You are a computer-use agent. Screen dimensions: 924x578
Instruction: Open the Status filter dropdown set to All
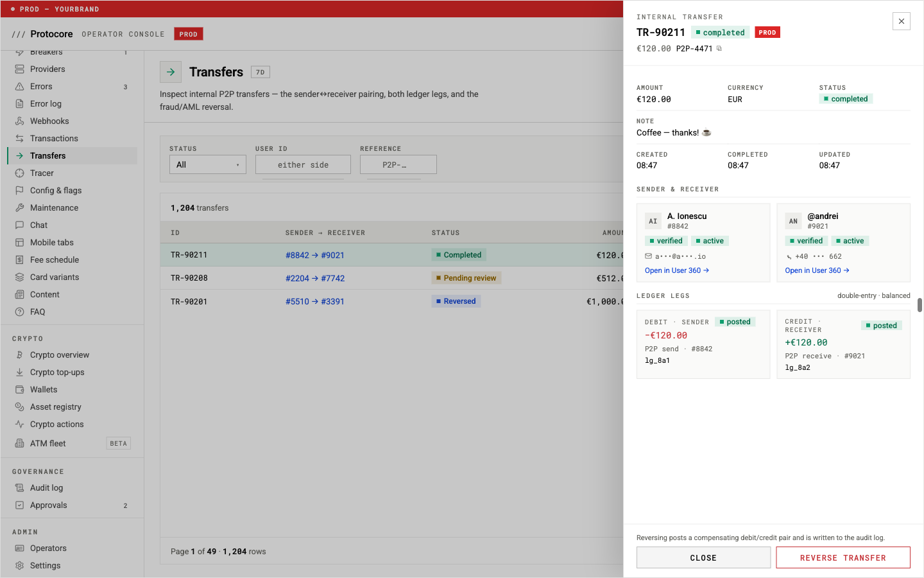point(208,165)
